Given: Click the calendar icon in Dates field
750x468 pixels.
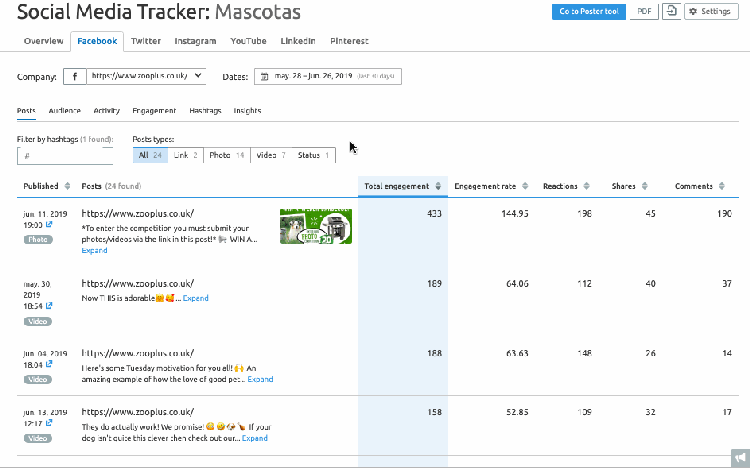Looking at the screenshot, I should [x=265, y=76].
